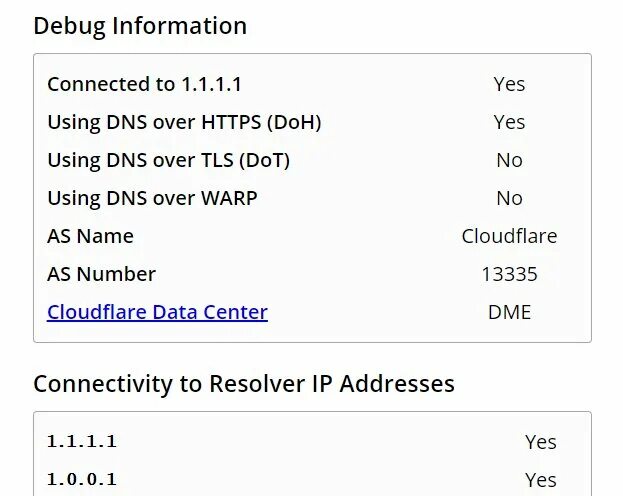Click the 13335 AS Number value
Viewport: 623px width, 496px height.
pyautogui.click(x=509, y=274)
